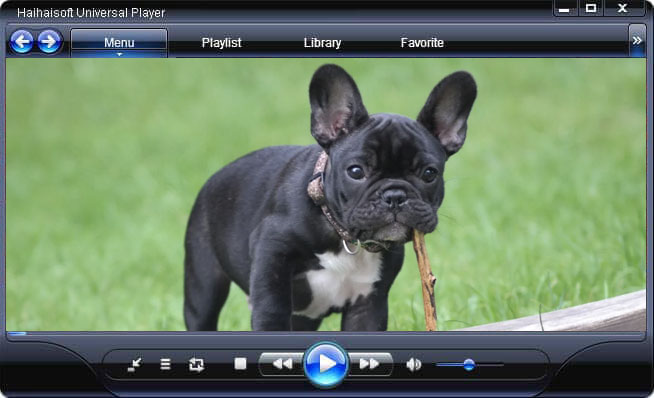
Task: Click on the video display area
Action: tap(326, 194)
